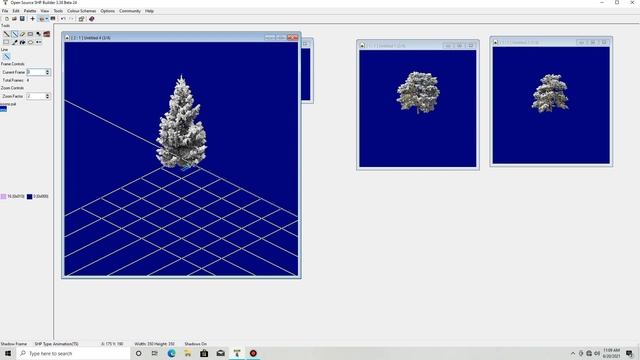Click the New file toolbar icon
Image resolution: width=640 pixels, height=360 pixels.
[7, 19]
